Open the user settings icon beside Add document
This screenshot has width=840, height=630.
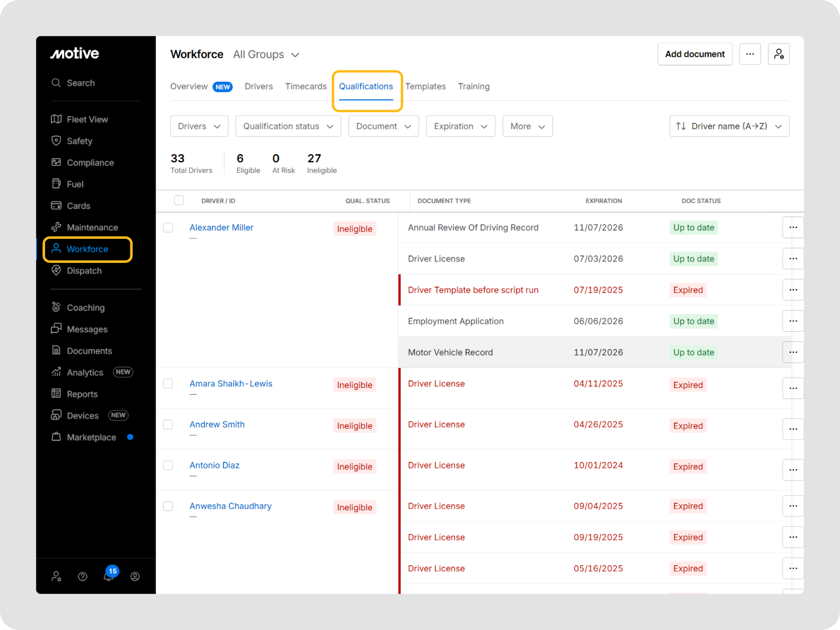779,54
